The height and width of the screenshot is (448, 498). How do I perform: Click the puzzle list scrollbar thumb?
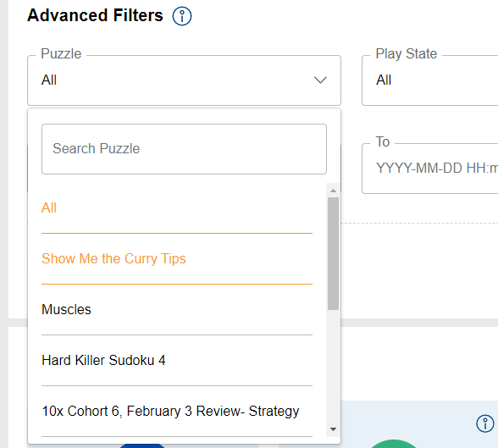(x=333, y=253)
